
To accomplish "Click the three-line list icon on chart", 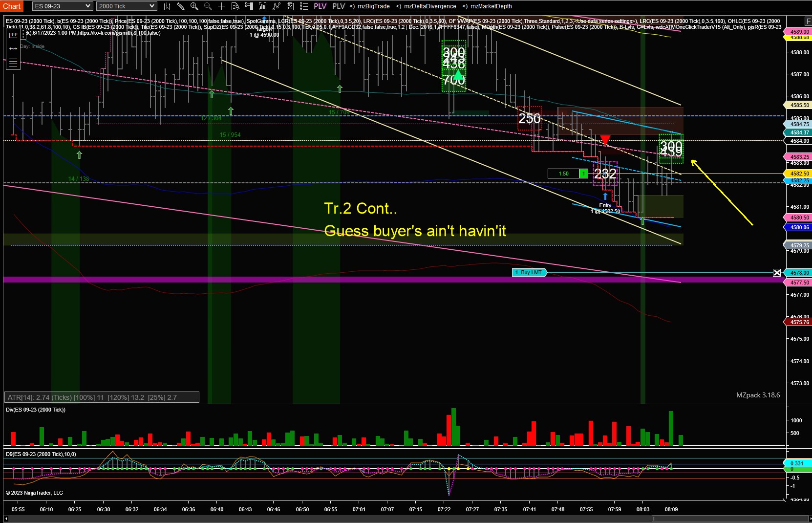I will pyautogui.click(x=13, y=63).
